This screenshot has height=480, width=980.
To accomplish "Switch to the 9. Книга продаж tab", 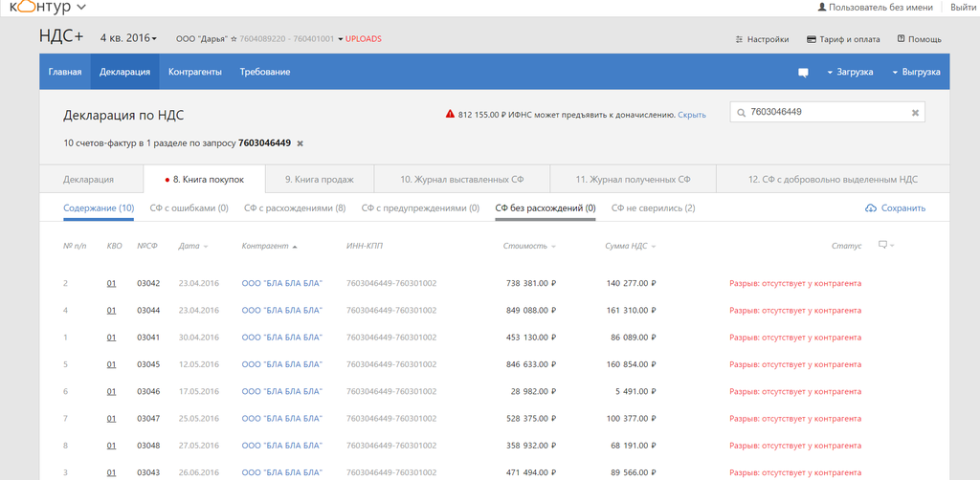I will tap(319, 179).
